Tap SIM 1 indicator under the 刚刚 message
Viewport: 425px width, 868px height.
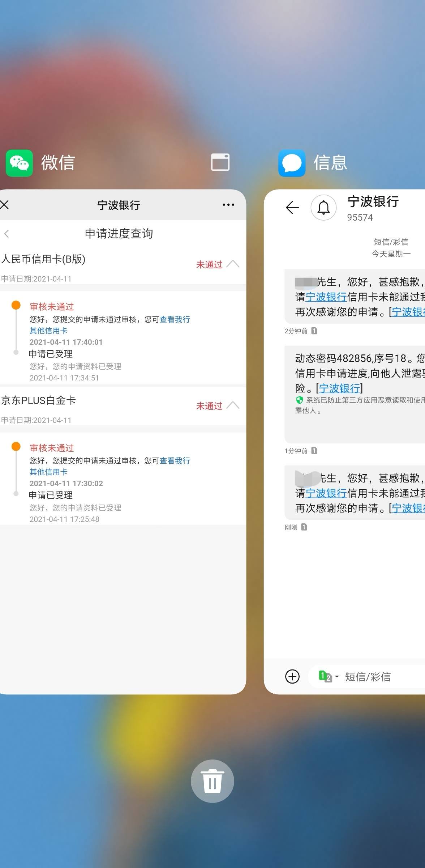click(x=304, y=527)
